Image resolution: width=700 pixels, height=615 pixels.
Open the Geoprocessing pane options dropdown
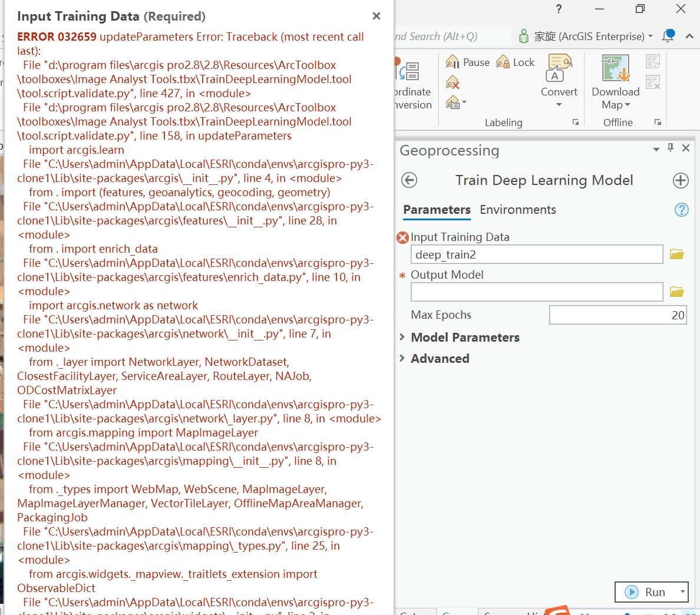(656, 149)
